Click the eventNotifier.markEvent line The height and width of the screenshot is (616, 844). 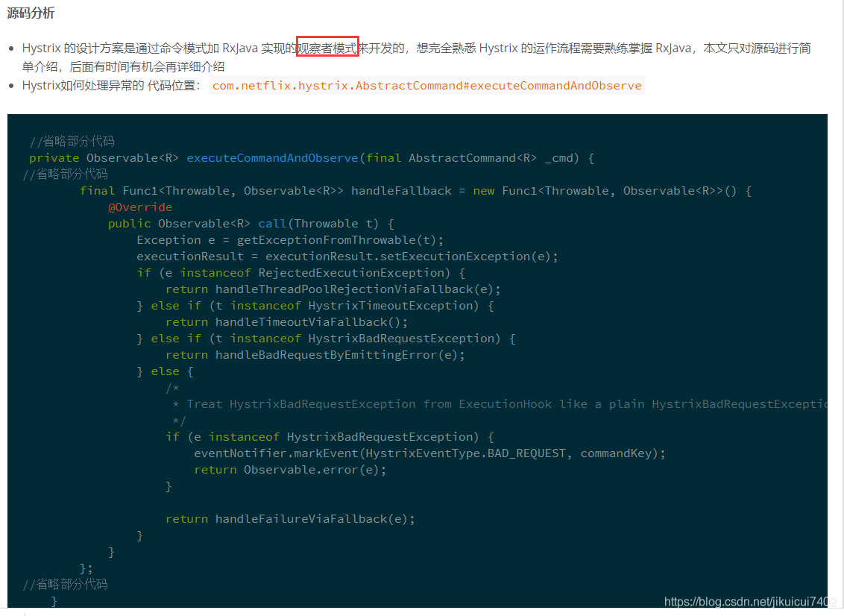[x=429, y=453]
